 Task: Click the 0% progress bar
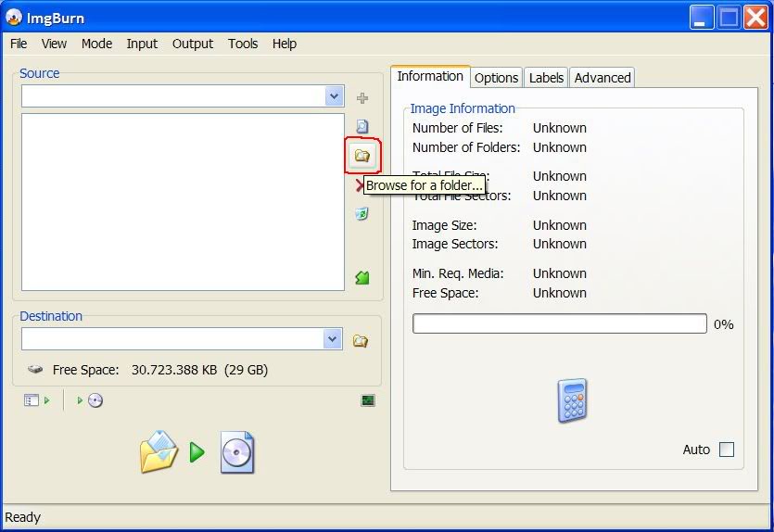pyautogui.click(x=559, y=323)
